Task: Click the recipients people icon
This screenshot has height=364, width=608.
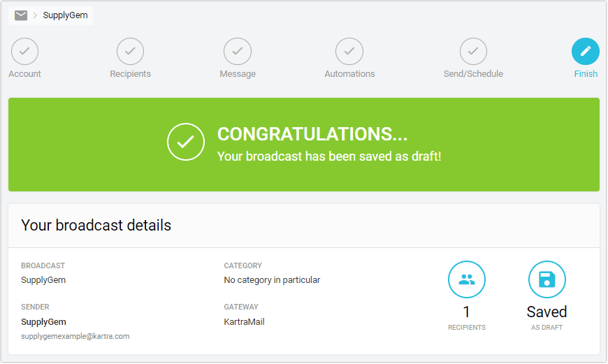Action: [467, 279]
